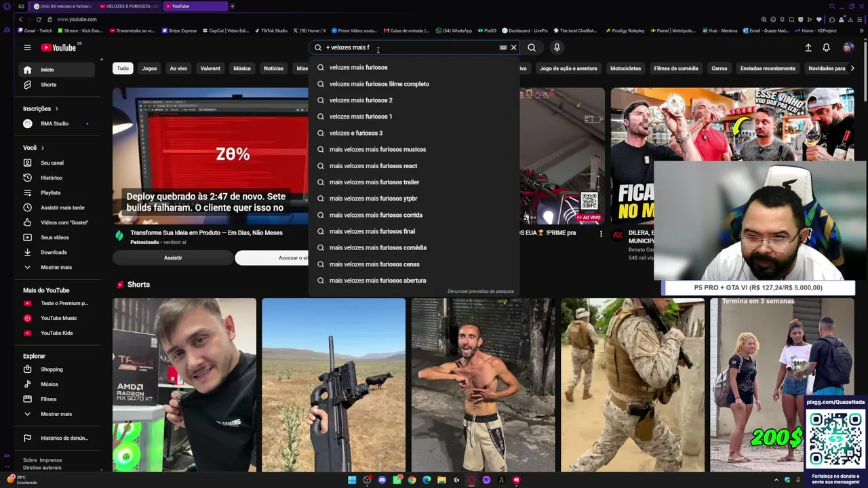Go to Início in the sidebar
868x488 pixels.
58,70
